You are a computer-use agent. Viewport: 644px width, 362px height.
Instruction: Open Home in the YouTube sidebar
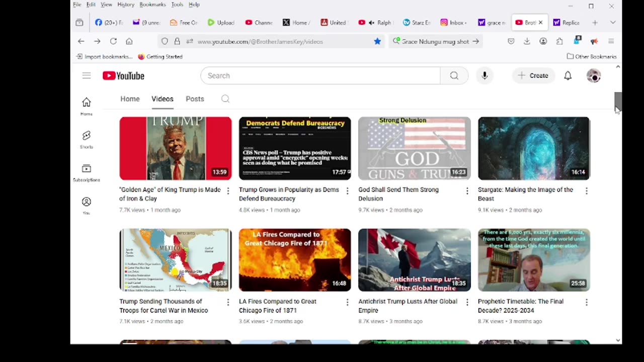tap(87, 106)
